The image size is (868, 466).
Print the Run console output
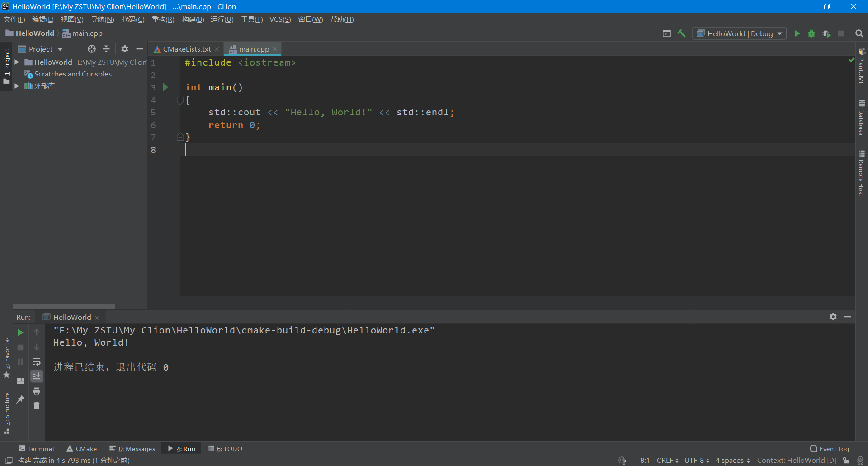pos(37,391)
